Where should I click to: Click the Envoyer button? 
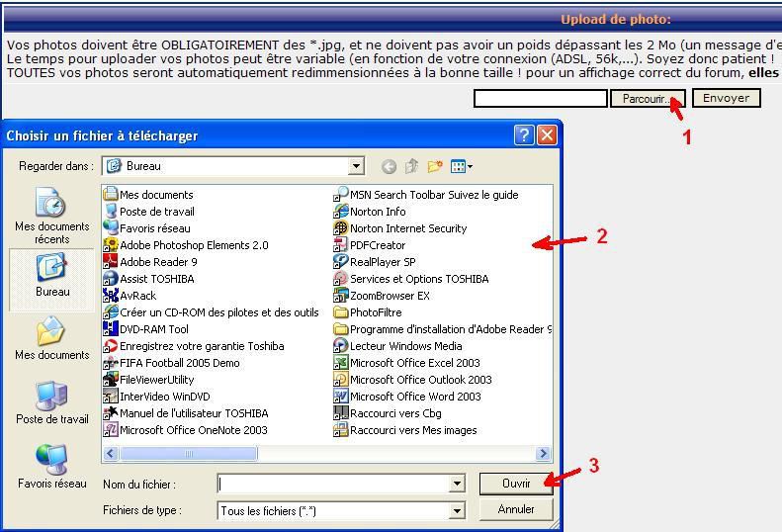click(x=726, y=98)
